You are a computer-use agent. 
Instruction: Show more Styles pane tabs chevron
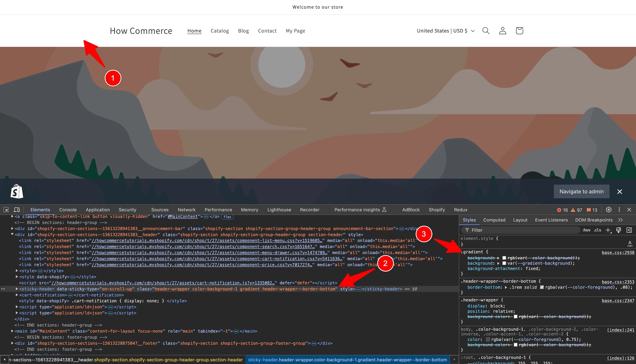[x=620, y=220]
